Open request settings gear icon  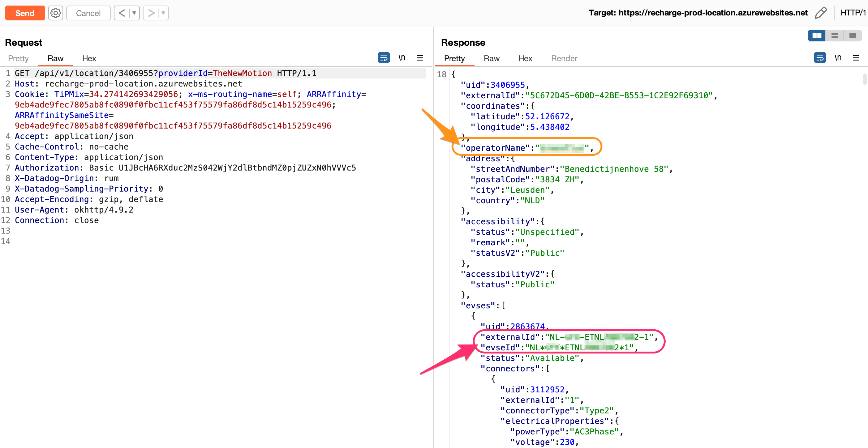[x=55, y=13]
